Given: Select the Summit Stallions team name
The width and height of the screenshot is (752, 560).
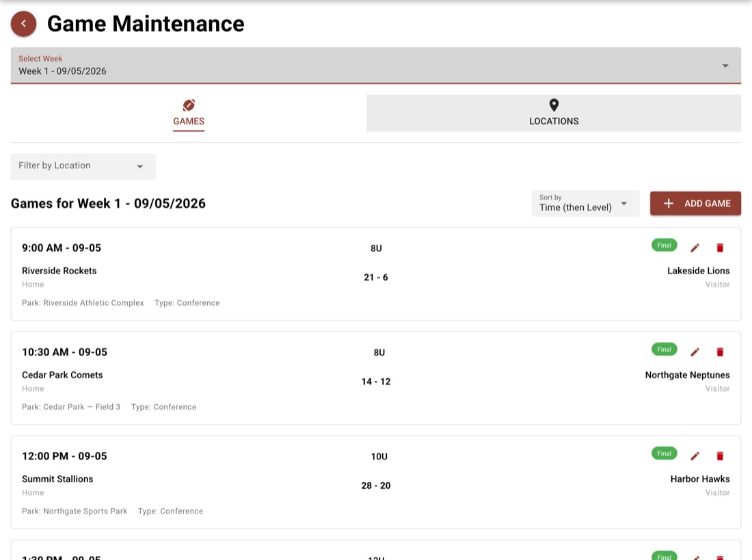Looking at the screenshot, I should tap(57, 479).
